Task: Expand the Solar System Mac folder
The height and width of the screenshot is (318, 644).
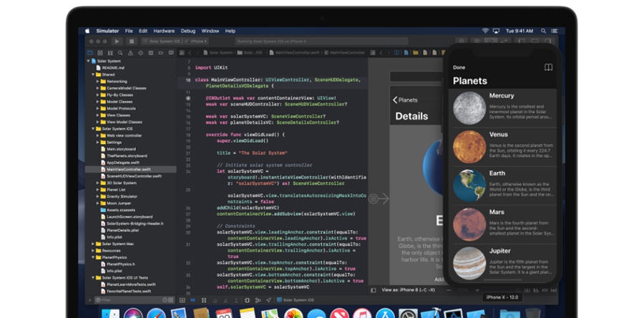Action: click(93, 244)
